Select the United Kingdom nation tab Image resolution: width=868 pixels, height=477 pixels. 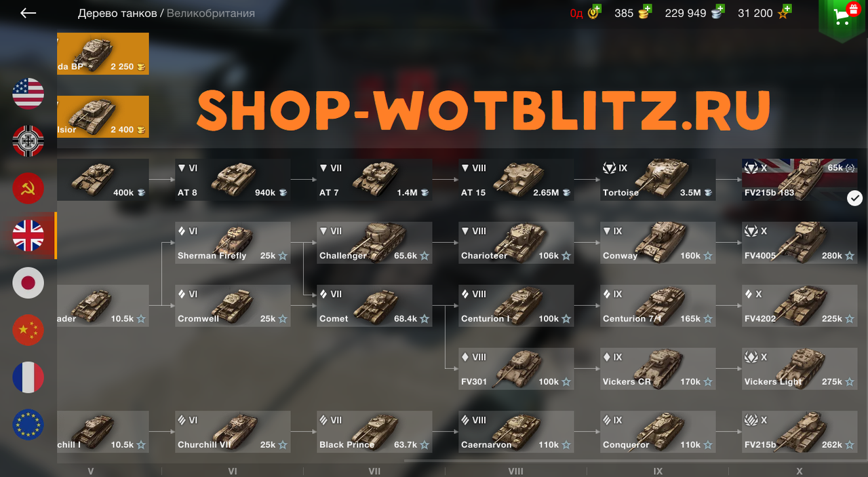point(28,235)
